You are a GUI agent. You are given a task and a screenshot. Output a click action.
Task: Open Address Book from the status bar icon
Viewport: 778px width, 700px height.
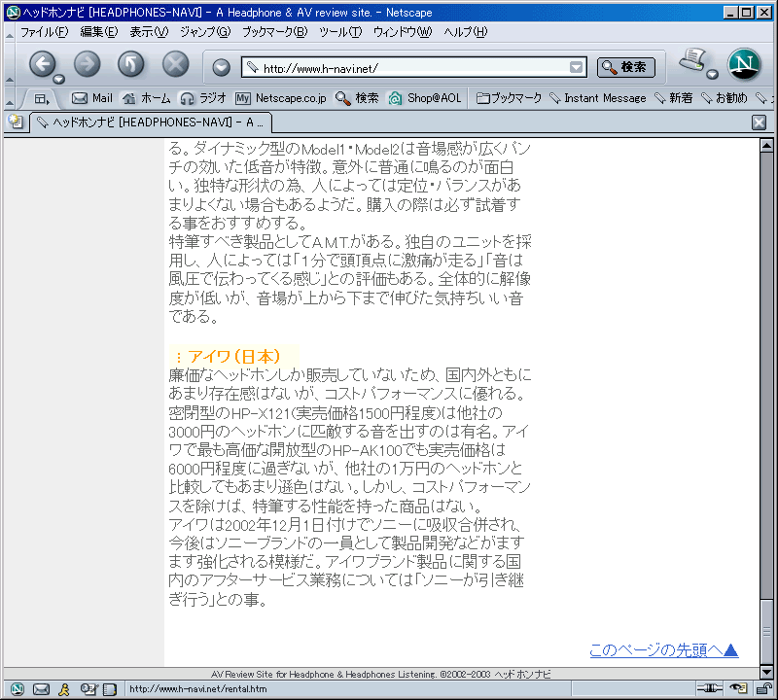110,689
